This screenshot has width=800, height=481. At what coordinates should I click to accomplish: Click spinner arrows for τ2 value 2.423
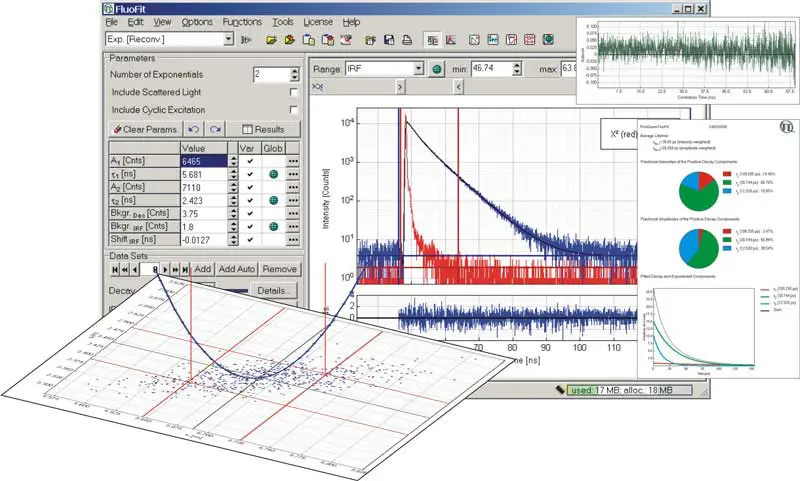(x=233, y=200)
